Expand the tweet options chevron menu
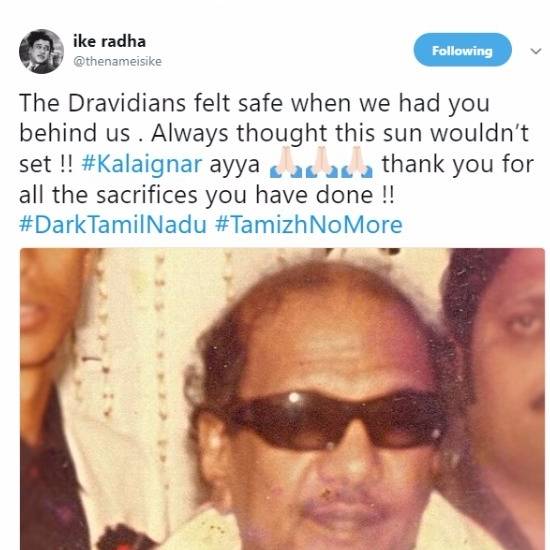This screenshot has width=550, height=550. (536, 51)
